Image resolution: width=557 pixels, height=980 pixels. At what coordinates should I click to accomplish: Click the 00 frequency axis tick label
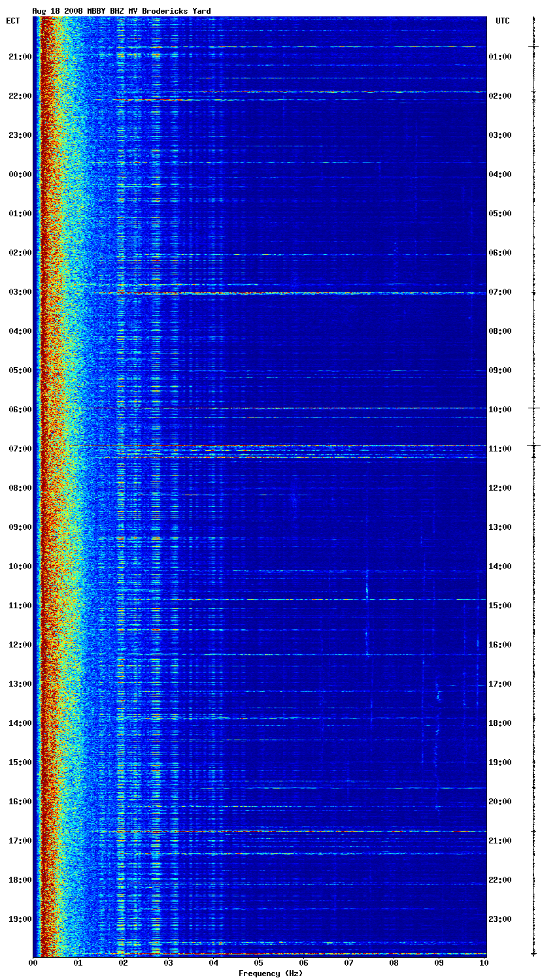(x=33, y=963)
